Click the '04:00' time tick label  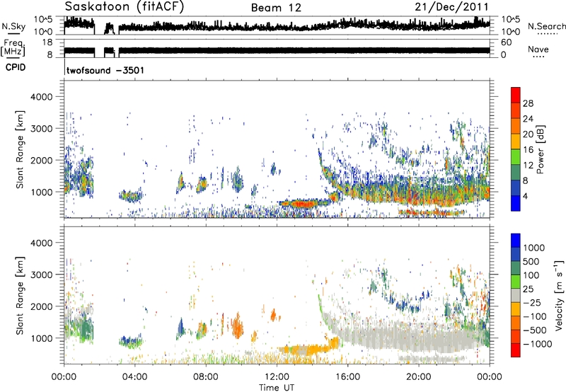point(134,377)
